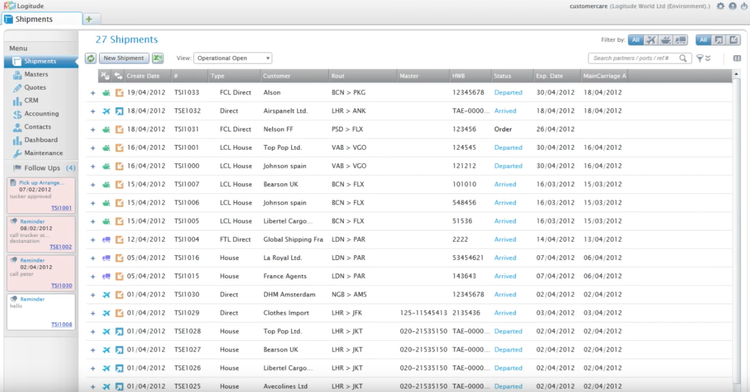Image resolution: width=750 pixels, height=392 pixels.
Task: Expand row TSI1029 with plus
Action: pyautogui.click(x=93, y=314)
